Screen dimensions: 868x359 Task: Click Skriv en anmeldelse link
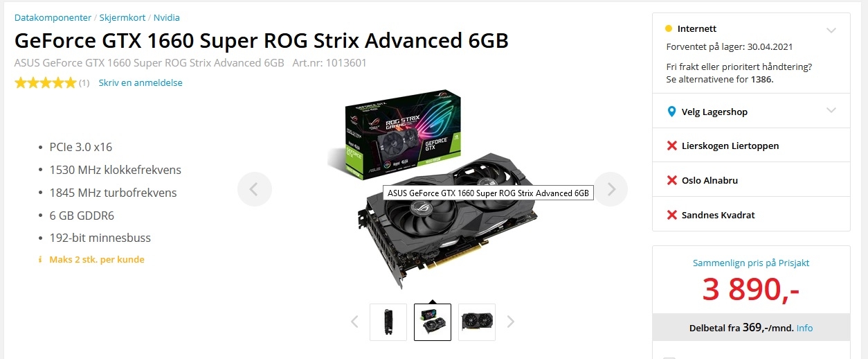pyautogui.click(x=141, y=82)
